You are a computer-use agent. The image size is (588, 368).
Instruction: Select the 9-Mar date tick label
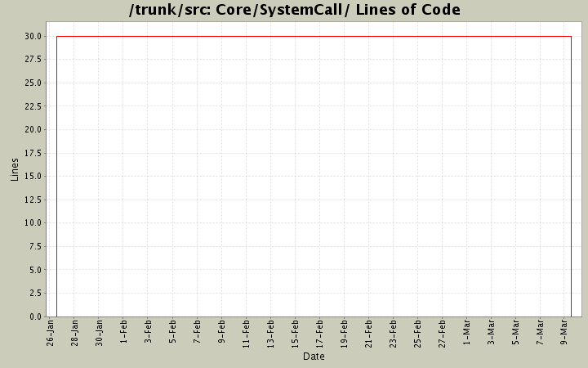565,334
